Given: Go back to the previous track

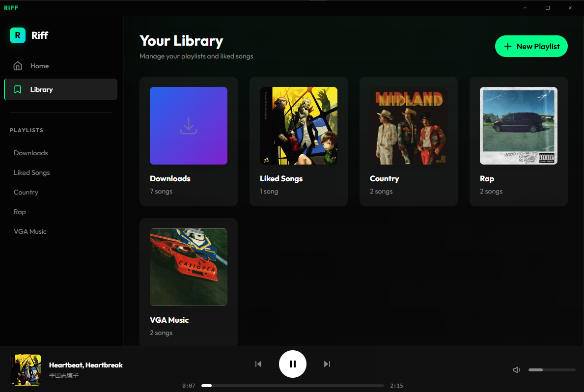Looking at the screenshot, I should tap(258, 364).
